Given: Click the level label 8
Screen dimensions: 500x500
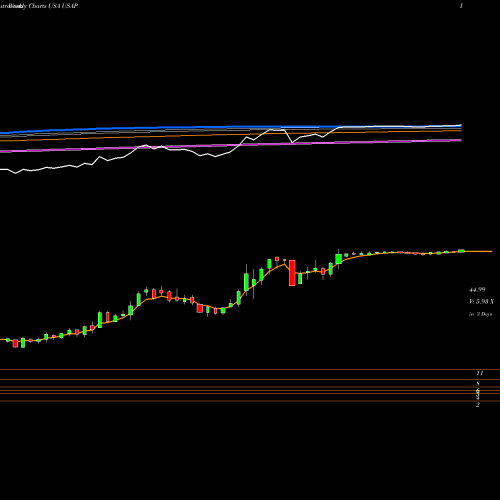Looking at the screenshot, I should click(478, 384).
